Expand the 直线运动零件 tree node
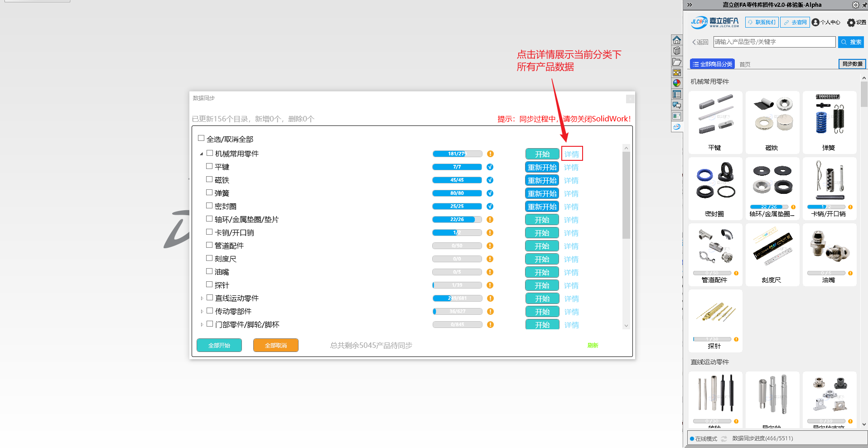The image size is (868, 448). point(202,299)
